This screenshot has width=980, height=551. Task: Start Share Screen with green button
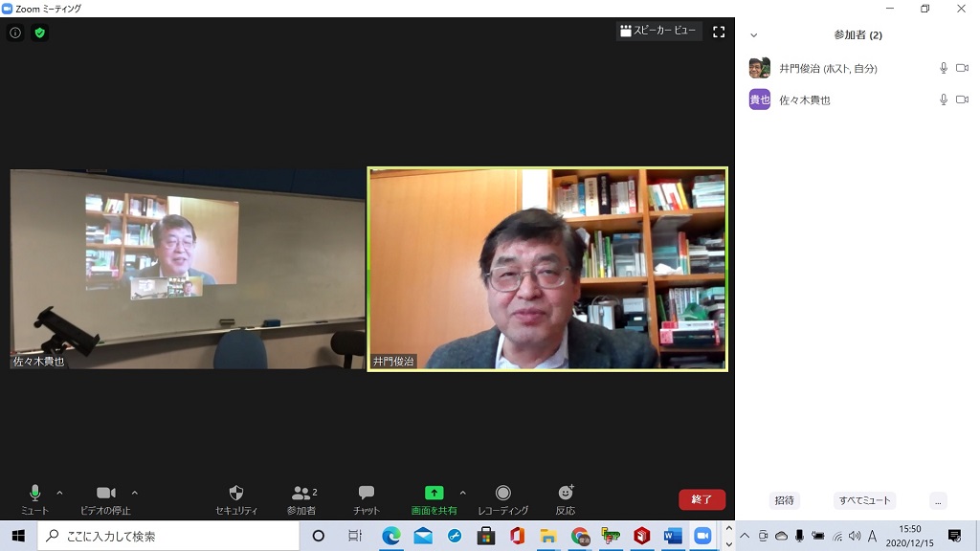pyautogui.click(x=434, y=499)
